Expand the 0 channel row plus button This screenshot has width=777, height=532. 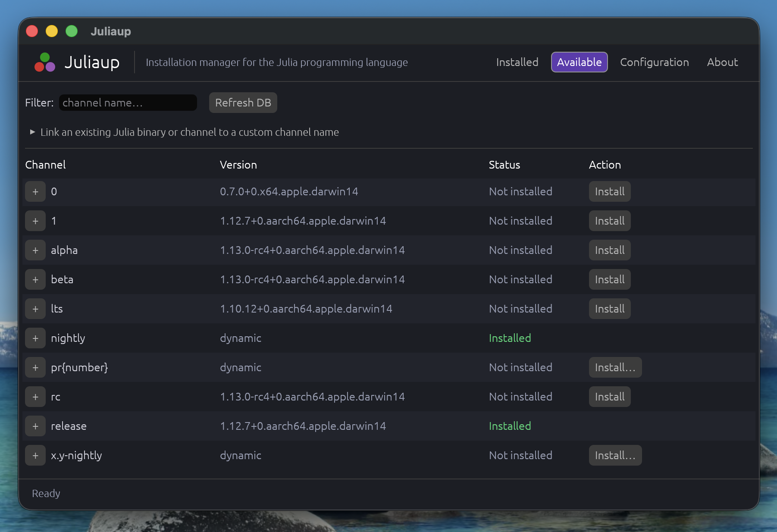35,191
